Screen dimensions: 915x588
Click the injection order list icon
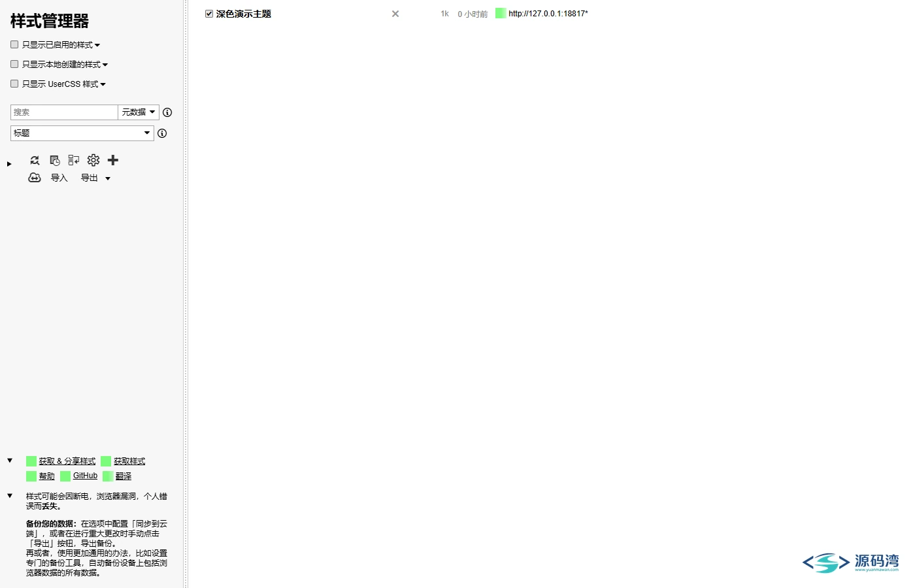pos(74,160)
